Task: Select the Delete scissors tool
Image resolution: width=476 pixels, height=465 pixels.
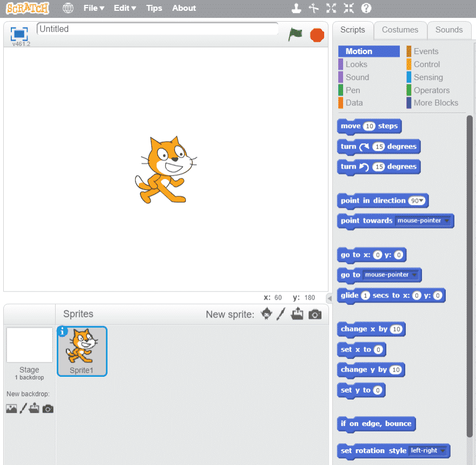Action: click(x=313, y=8)
